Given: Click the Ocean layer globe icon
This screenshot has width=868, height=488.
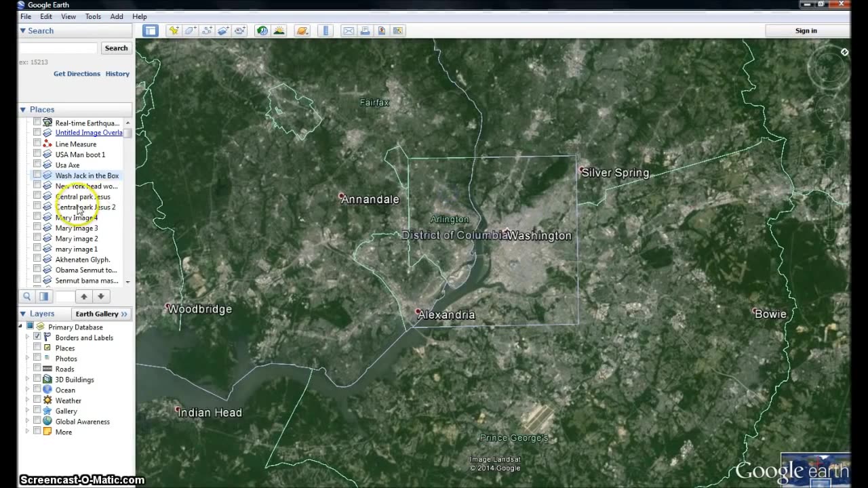Looking at the screenshot, I should (x=47, y=390).
